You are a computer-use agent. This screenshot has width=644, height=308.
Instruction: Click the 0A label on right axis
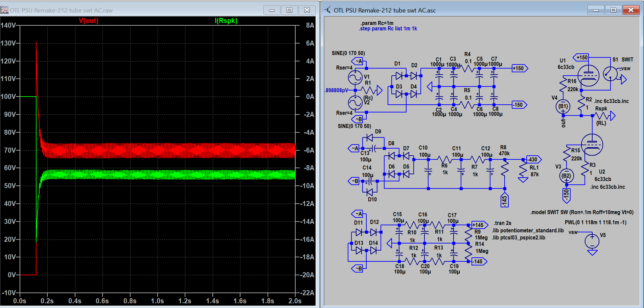(310, 97)
